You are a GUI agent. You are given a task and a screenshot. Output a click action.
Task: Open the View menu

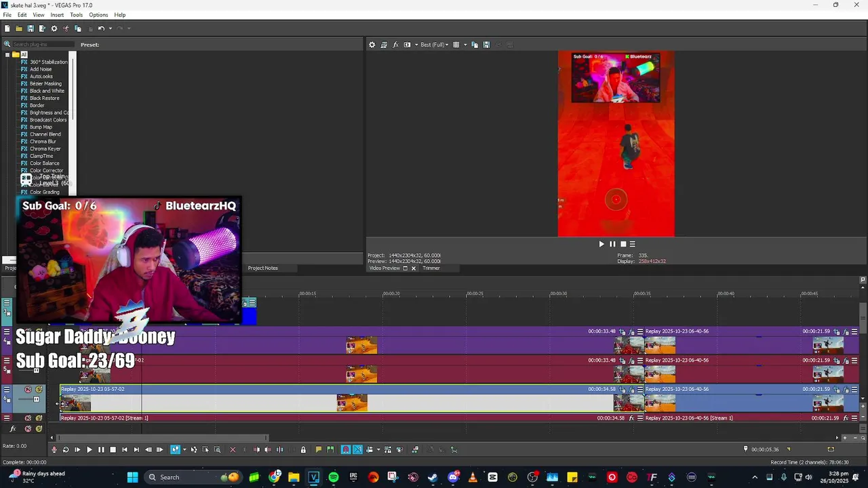tap(39, 15)
